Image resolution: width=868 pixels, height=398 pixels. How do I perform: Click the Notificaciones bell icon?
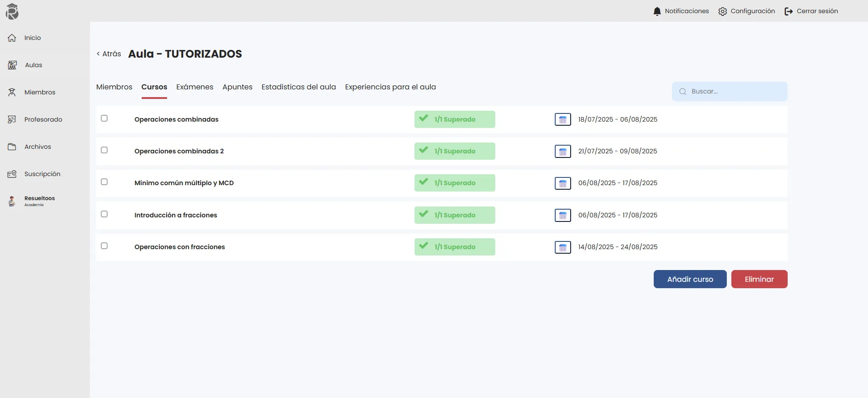657,11
